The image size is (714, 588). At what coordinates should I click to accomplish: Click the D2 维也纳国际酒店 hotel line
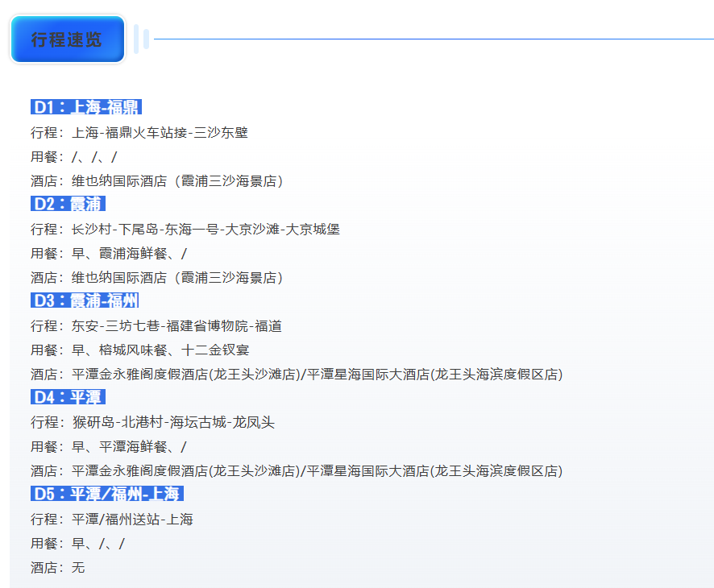156,278
